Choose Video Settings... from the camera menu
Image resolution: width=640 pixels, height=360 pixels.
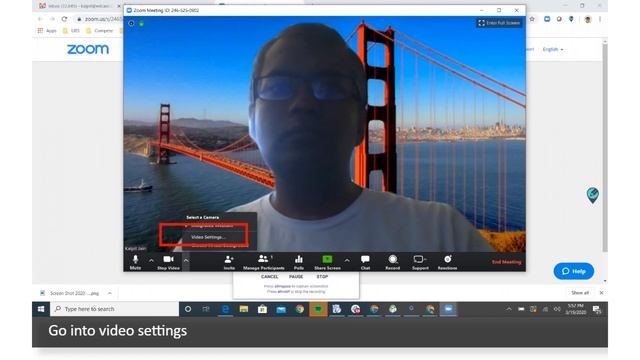pyautogui.click(x=208, y=237)
